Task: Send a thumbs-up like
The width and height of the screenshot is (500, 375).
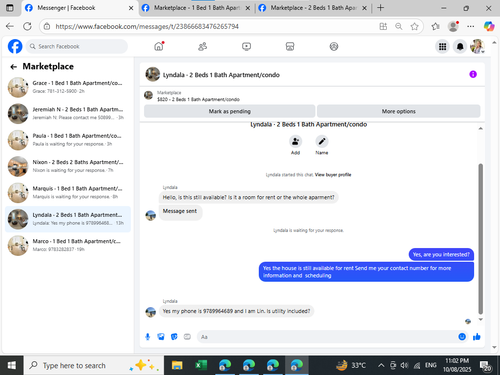Action: click(477, 337)
